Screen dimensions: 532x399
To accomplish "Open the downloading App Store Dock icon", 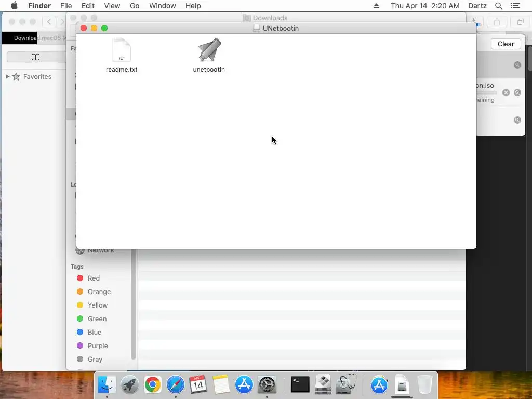I will coord(379,384).
